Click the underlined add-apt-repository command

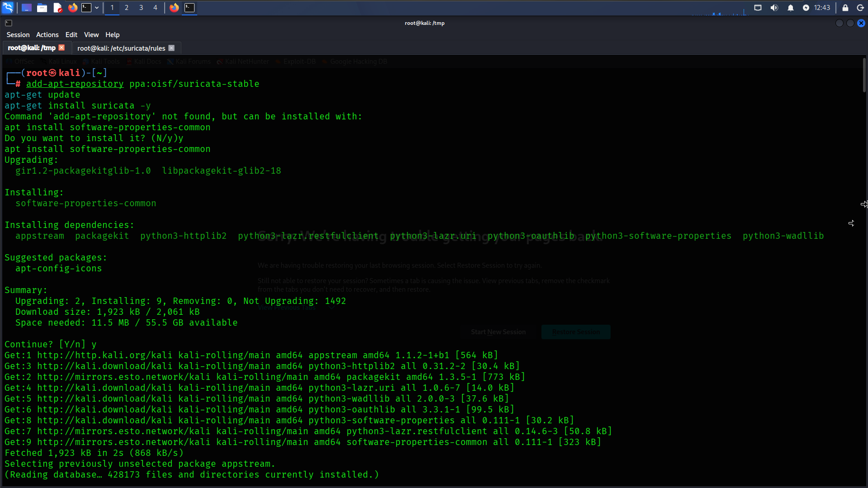click(75, 84)
